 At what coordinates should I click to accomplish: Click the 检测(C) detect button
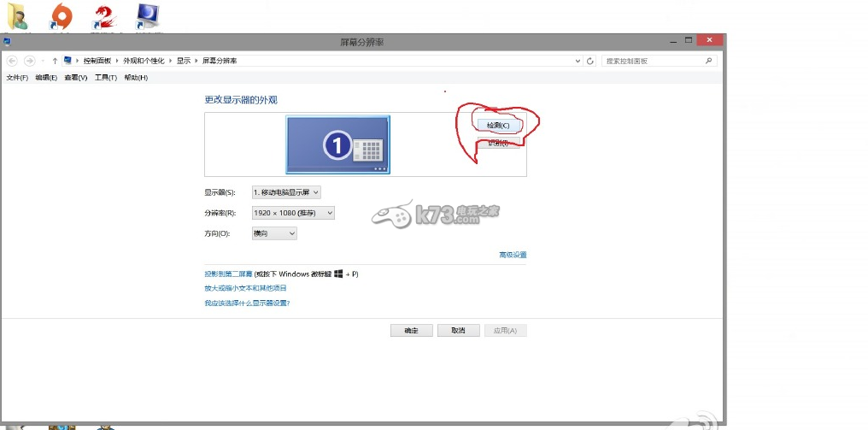coord(498,125)
